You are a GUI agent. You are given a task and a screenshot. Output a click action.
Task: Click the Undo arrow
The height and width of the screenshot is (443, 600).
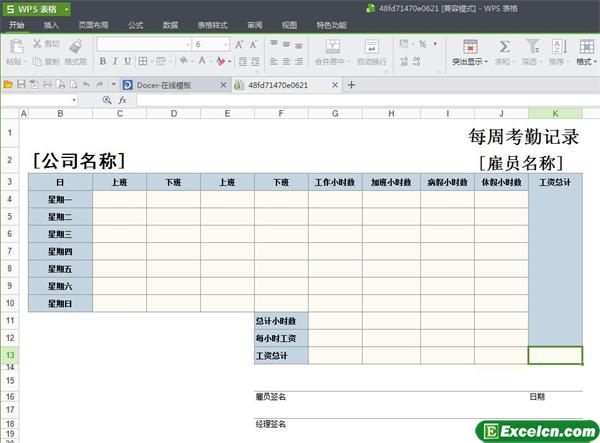pyautogui.click(x=86, y=85)
